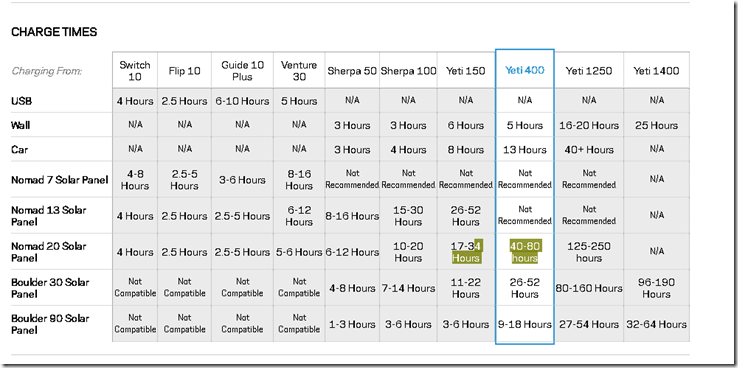
Task: Select the Venture 30 column header
Action: coord(299,71)
